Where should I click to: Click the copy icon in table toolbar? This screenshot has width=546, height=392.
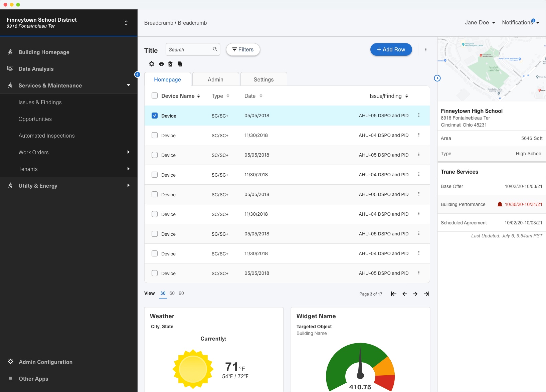click(x=180, y=64)
